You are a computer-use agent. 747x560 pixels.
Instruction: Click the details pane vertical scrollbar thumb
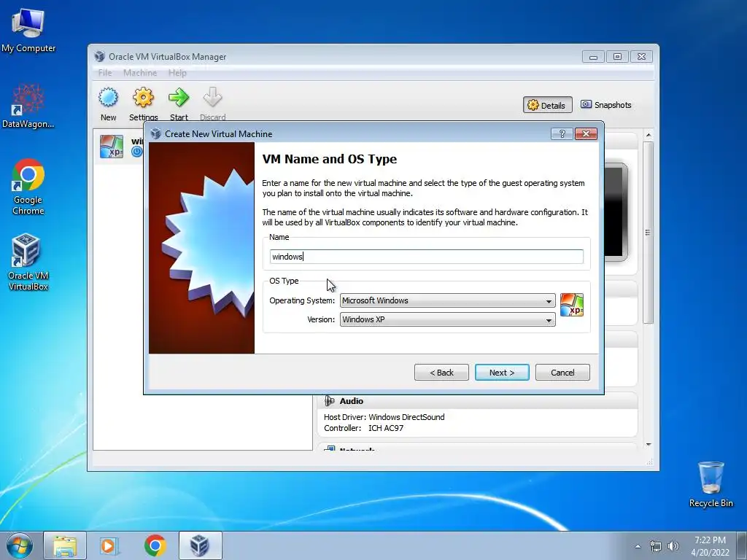(649, 233)
